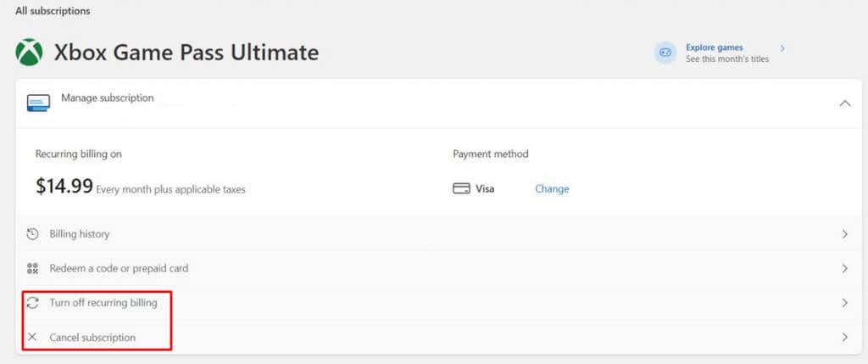Click the Cancel subscription X icon
Screen dimensions: 868x364
pos(32,337)
